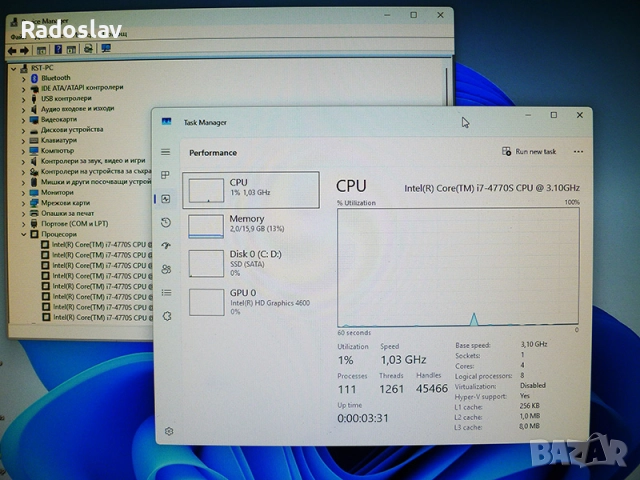Open Users icon in Task Manager sidebar
The height and width of the screenshot is (480, 640).
[x=166, y=269]
